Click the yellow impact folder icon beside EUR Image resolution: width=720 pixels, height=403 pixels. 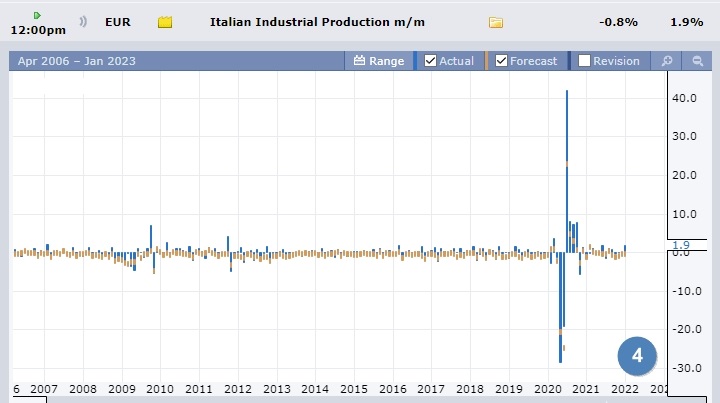click(165, 22)
